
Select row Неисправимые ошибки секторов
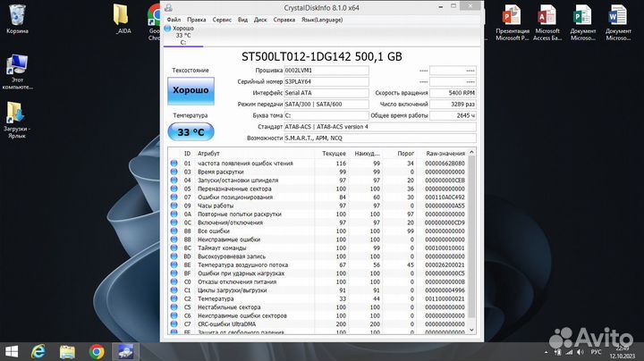tap(318, 316)
